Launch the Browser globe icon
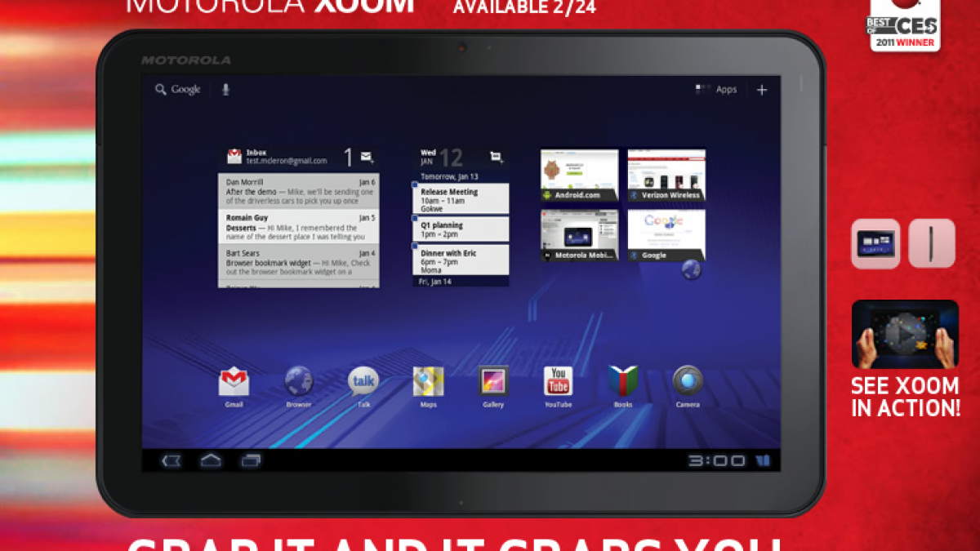Screen dimensions: 980x551 tap(298, 381)
